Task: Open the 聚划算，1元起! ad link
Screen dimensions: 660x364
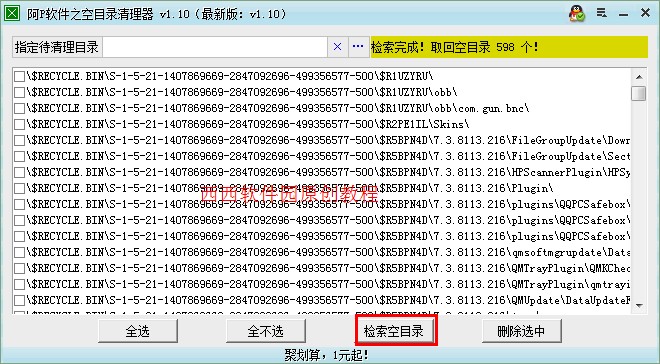Action: pos(327,355)
